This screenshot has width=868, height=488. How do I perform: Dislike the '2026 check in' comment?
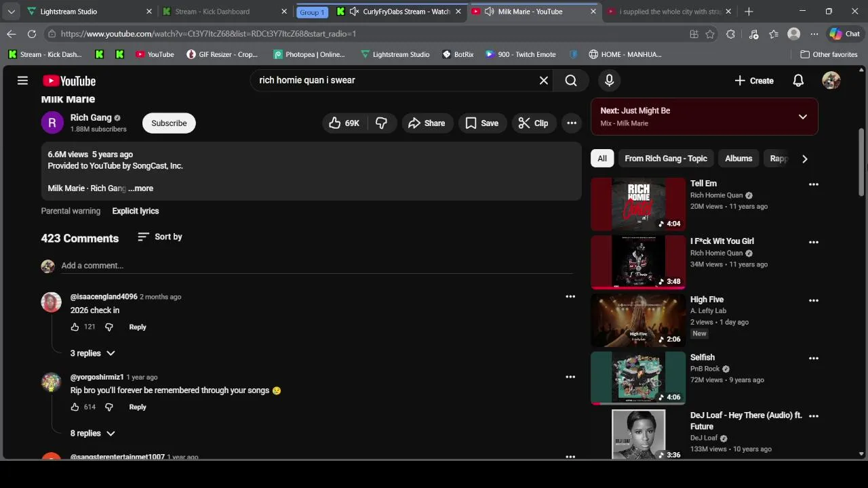coord(108,327)
